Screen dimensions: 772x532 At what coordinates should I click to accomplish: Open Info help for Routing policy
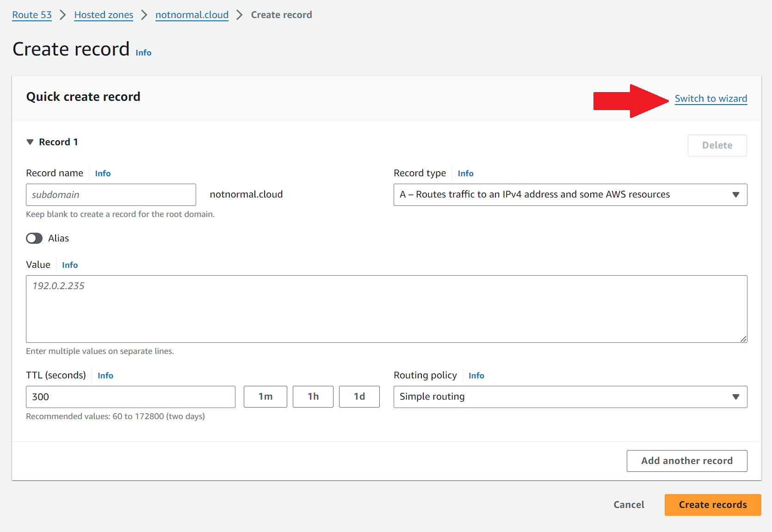476,375
